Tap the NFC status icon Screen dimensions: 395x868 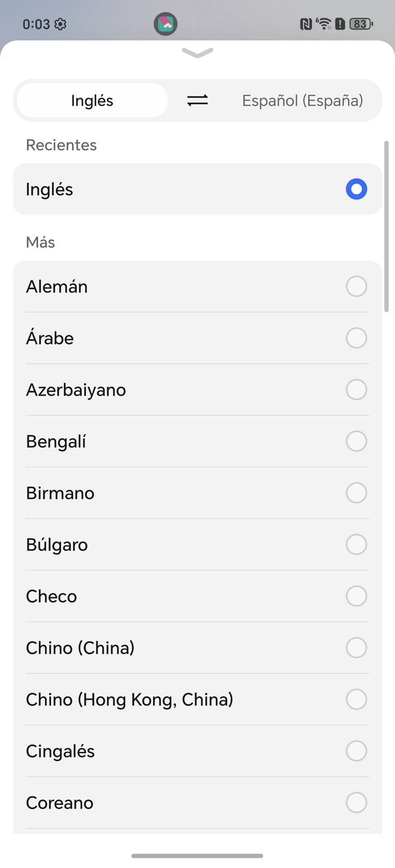306,24
